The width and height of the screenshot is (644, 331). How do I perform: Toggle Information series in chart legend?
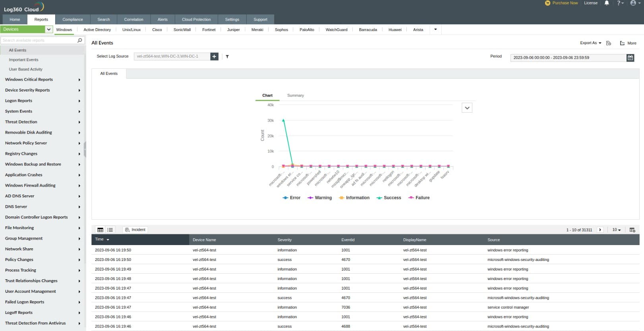coord(354,198)
